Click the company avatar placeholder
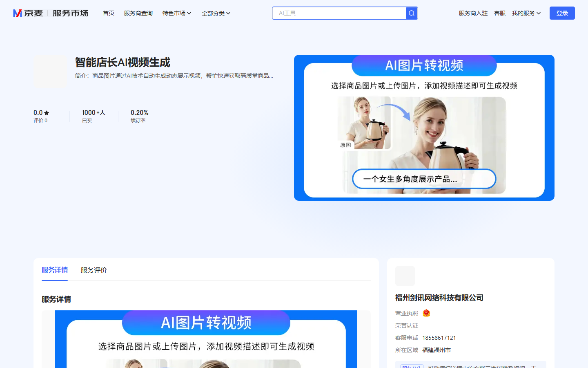The height and width of the screenshot is (368, 588). (x=405, y=276)
